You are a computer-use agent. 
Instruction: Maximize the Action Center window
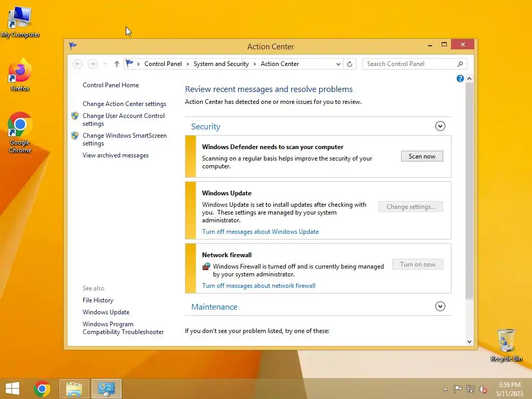tap(444, 45)
